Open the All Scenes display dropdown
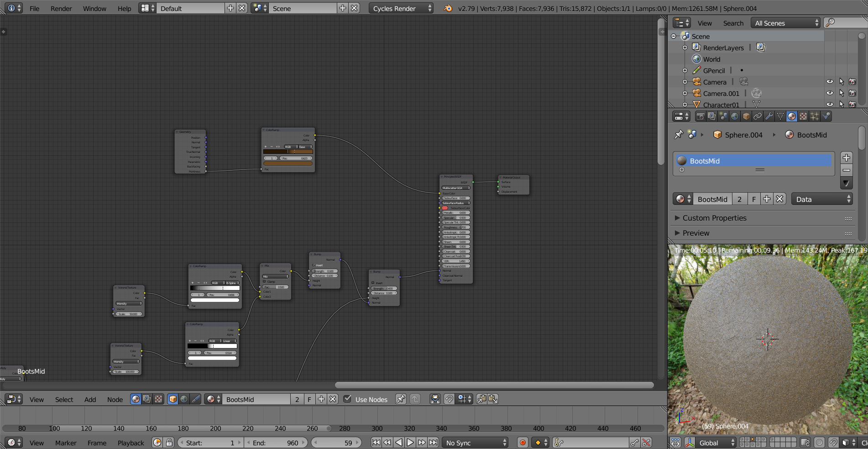Viewport: 868px width, 449px height. point(786,23)
